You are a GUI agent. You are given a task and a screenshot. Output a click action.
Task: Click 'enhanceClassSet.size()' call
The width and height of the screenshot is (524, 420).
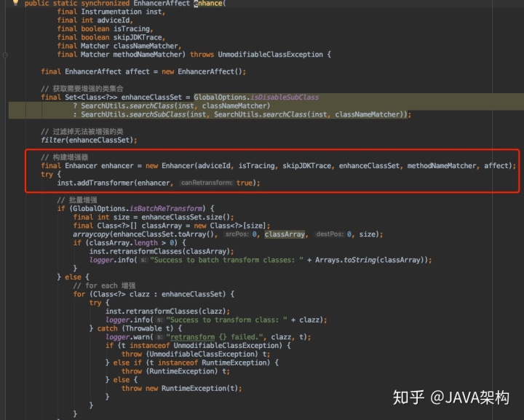[186, 217]
